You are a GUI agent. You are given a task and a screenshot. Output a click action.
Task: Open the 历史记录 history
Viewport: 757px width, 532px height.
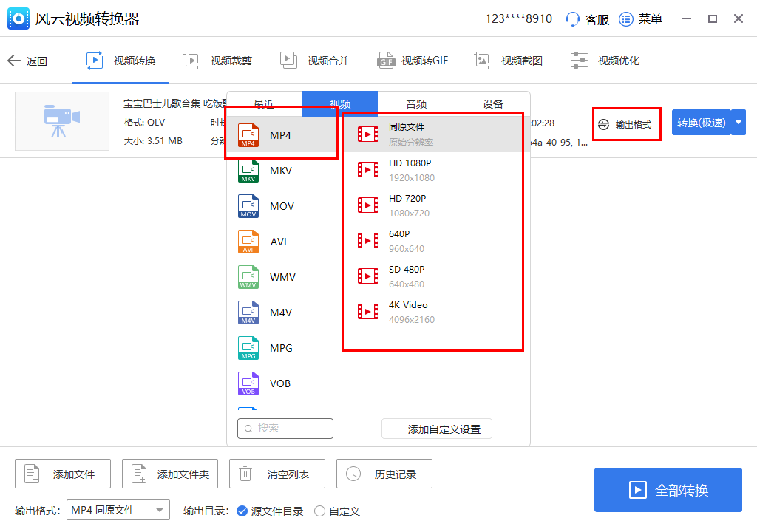[384, 474]
